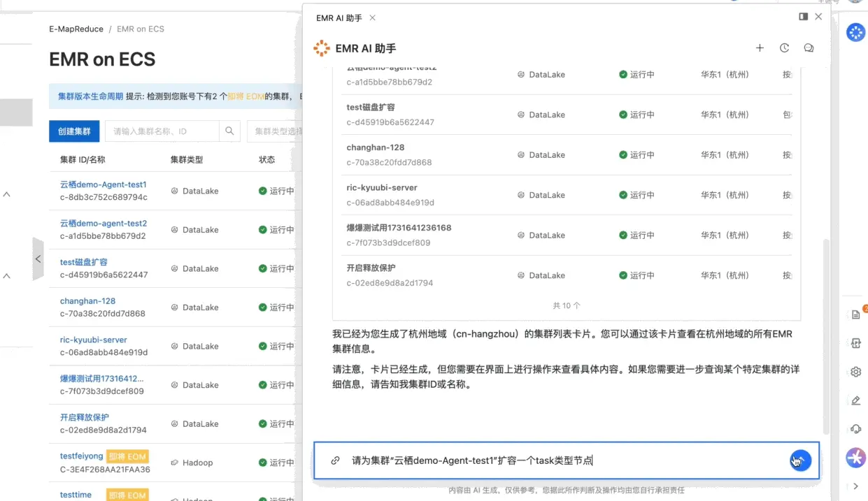Screen dimensions: 868x501
Task: Focus the cluster name or ID search field
Action: [x=162, y=131]
